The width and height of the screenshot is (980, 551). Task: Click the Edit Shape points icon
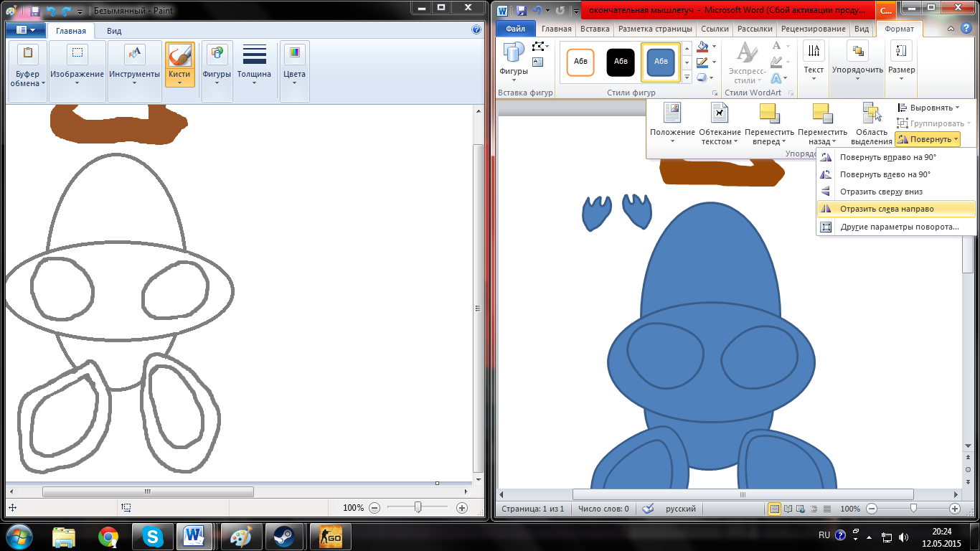pyautogui.click(x=540, y=47)
